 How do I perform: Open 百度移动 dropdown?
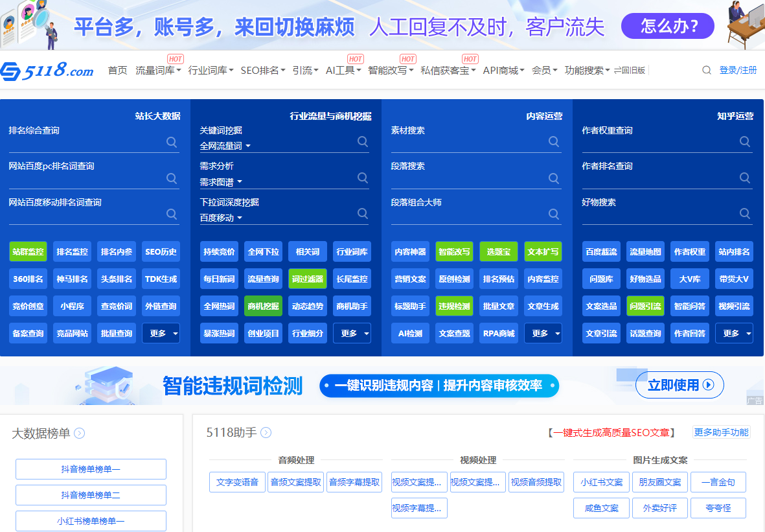(x=221, y=218)
